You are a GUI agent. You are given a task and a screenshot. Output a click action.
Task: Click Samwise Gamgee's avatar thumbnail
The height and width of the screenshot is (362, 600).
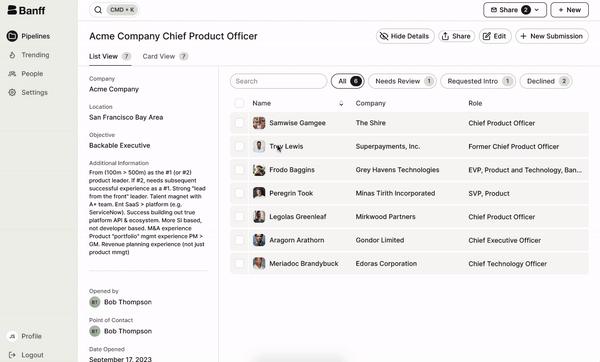[259, 123]
